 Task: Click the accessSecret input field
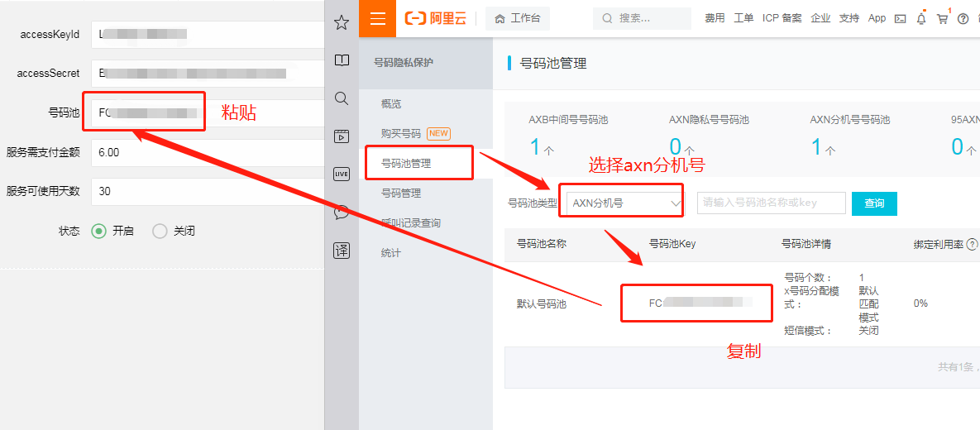pyautogui.click(x=208, y=74)
